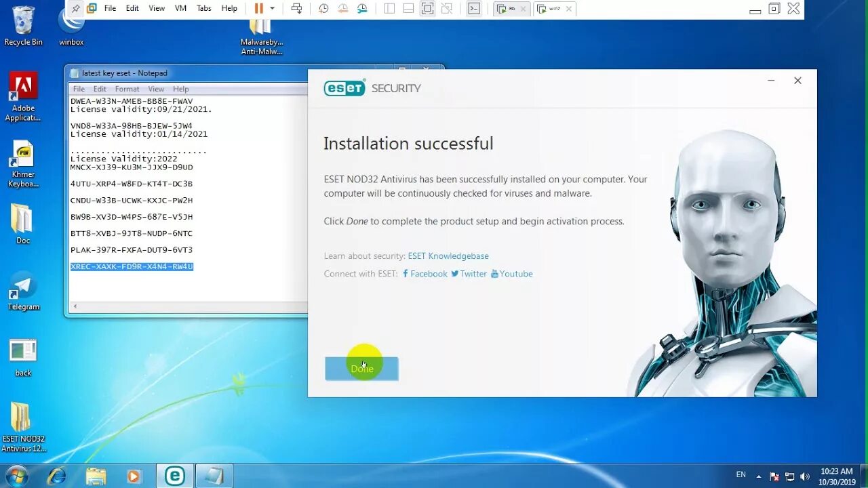The height and width of the screenshot is (488, 868).
Task: Open the VMware Tabs menu
Action: tap(203, 8)
